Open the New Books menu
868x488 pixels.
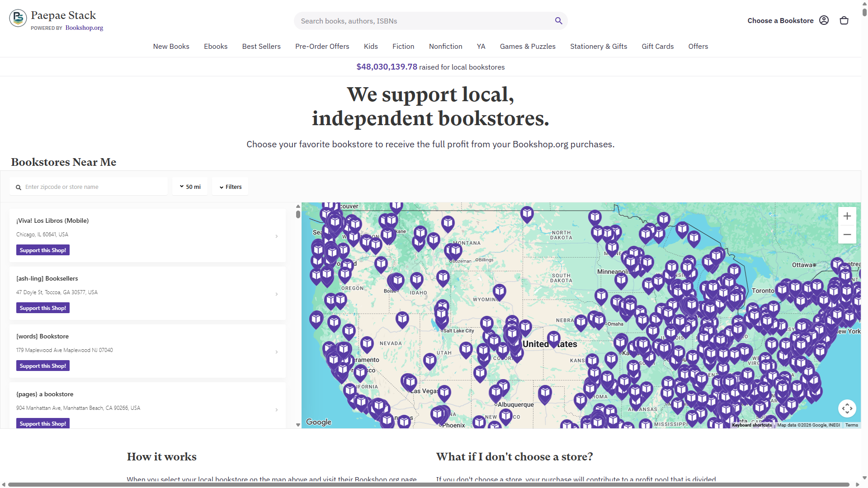tap(171, 47)
